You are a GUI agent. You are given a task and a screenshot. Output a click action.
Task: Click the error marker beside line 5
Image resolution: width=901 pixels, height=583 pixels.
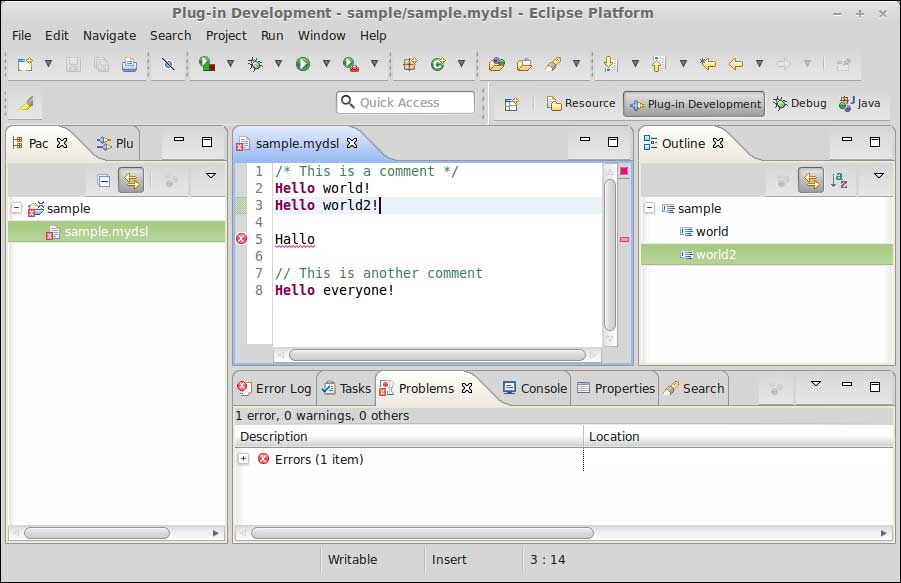pos(241,239)
